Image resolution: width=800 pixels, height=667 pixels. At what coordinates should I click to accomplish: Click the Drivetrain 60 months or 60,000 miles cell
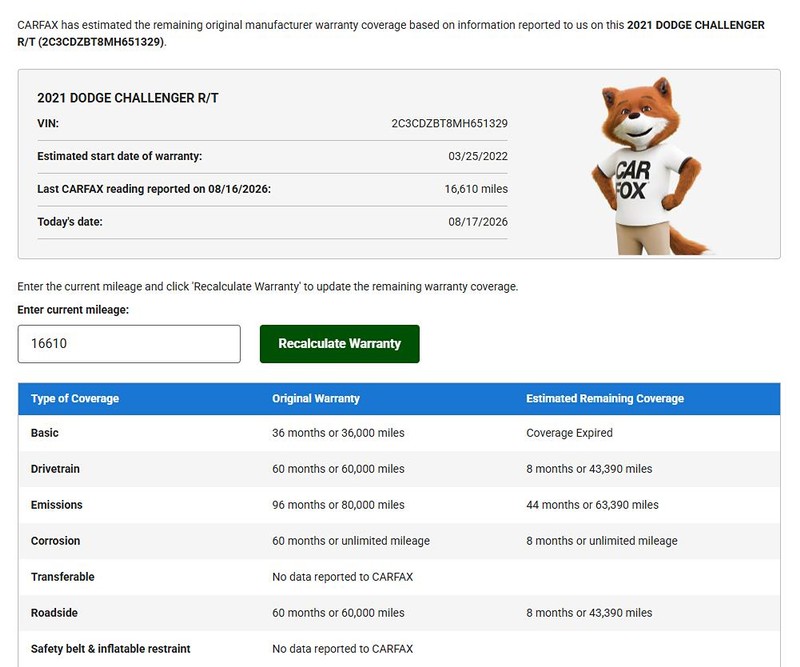click(x=338, y=468)
